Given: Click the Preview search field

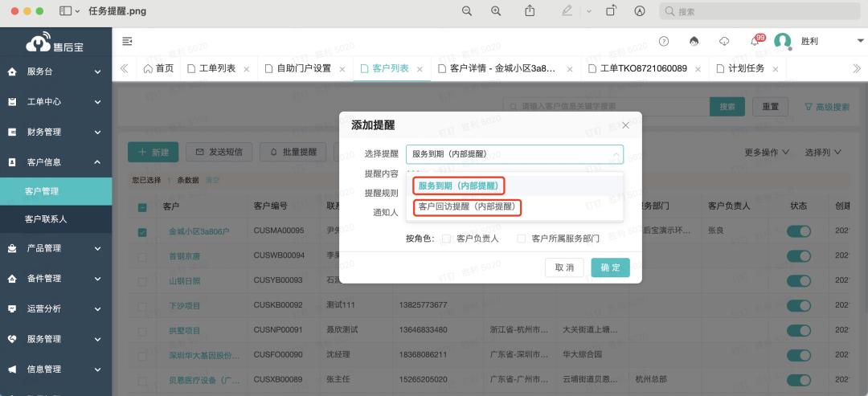Looking at the screenshot, I should point(759,11).
